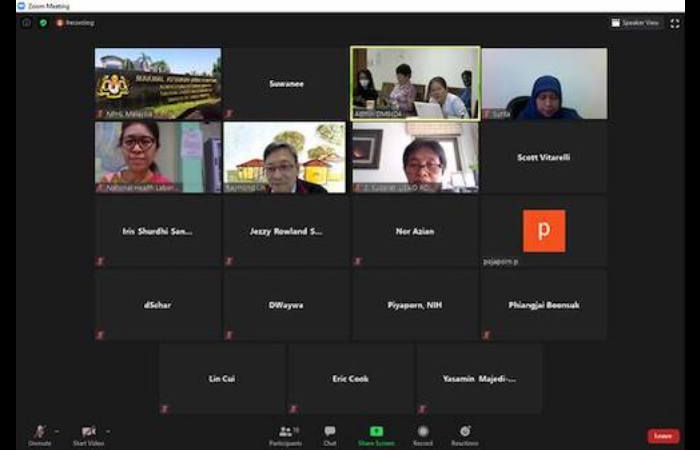
Task: Click muted mic icon on Yasamin Majedi tile
Action: tap(422, 409)
